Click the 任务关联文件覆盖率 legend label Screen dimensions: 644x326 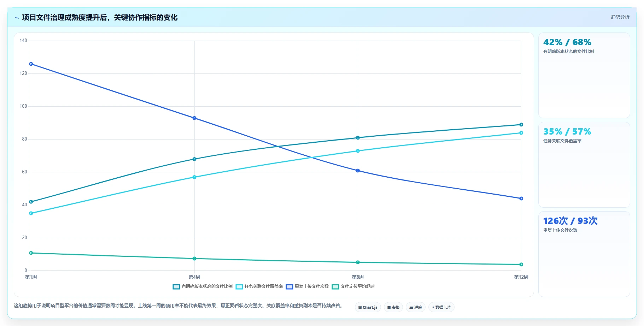point(264,286)
